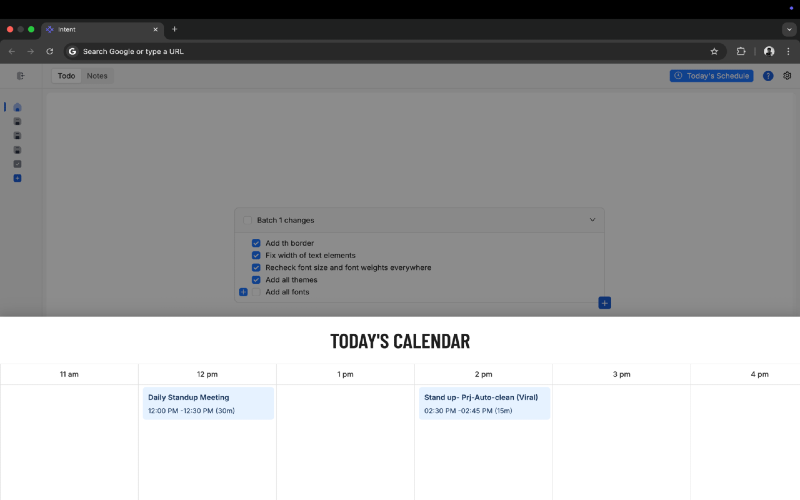This screenshot has width=800, height=500.
Task: Check Add all fonts
Action: pos(256,292)
